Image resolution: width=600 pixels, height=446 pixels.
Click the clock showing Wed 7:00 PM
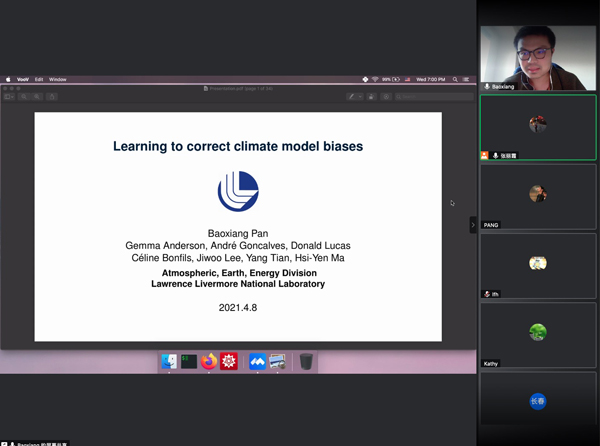(430, 80)
